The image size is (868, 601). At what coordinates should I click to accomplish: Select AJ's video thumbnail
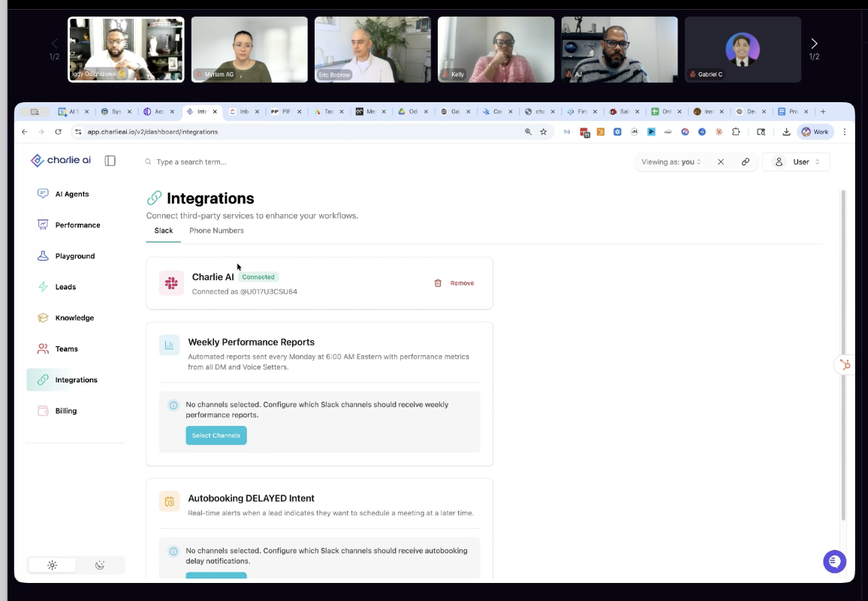coord(619,50)
